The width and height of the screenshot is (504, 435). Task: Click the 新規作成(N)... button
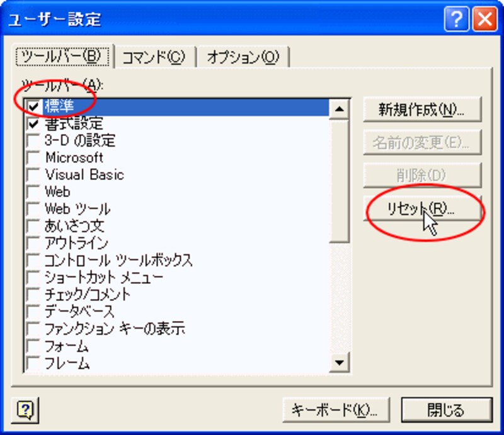pos(422,110)
